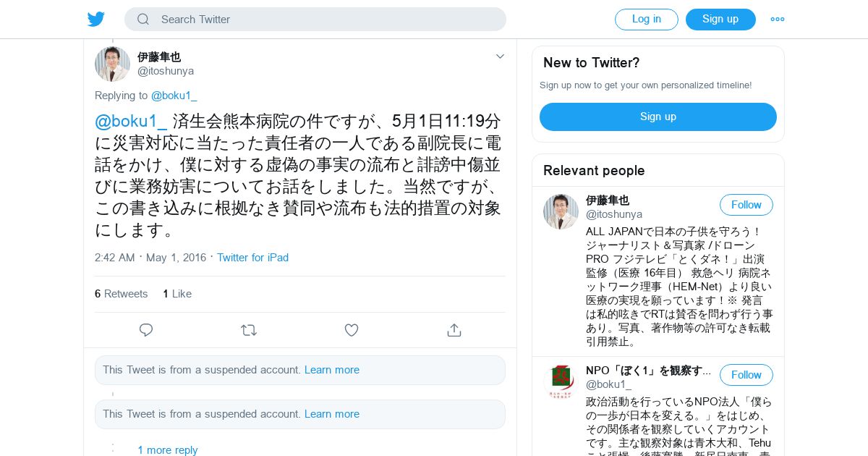
Task: Expand the 1 more reply link
Action: click(x=168, y=449)
